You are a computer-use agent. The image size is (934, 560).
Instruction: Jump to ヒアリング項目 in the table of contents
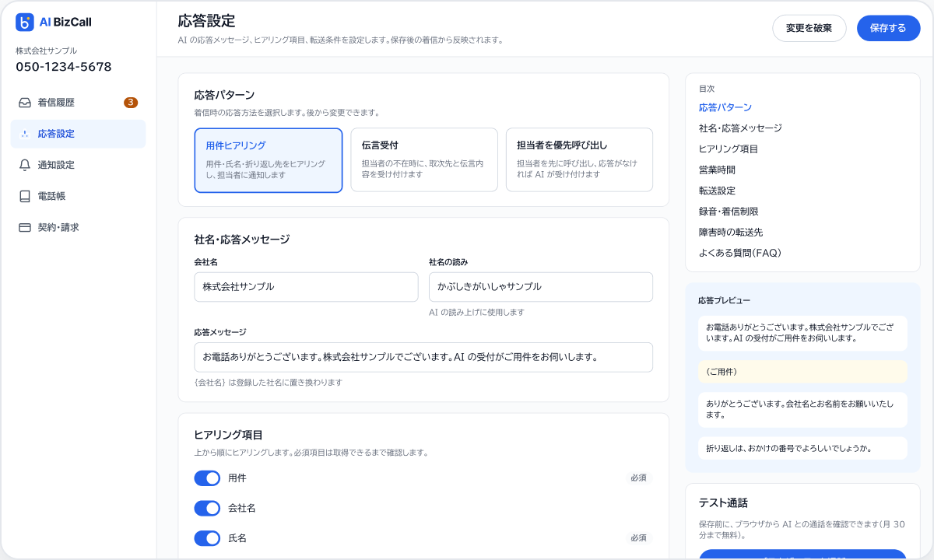(729, 149)
